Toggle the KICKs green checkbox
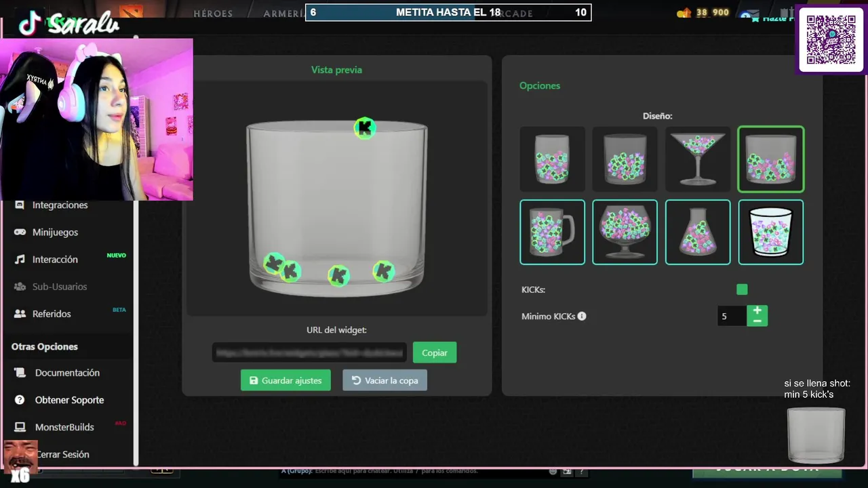 click(742, 289)
